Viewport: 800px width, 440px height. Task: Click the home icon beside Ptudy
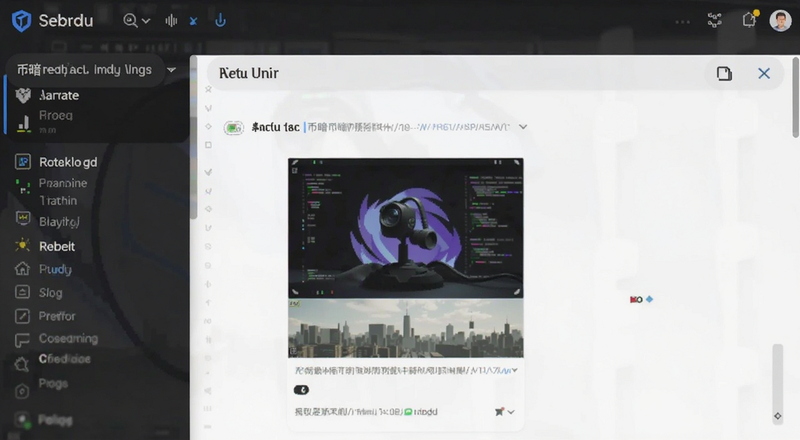(22, 268)
